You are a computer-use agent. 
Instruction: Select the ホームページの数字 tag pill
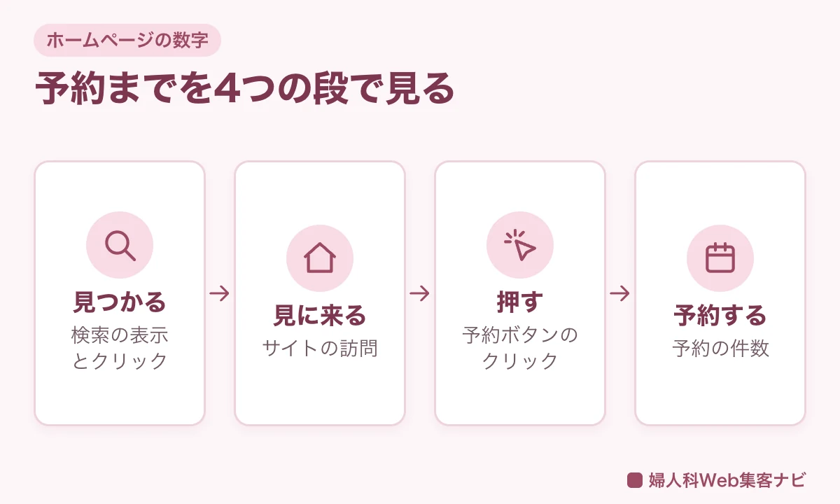[127, 40]
